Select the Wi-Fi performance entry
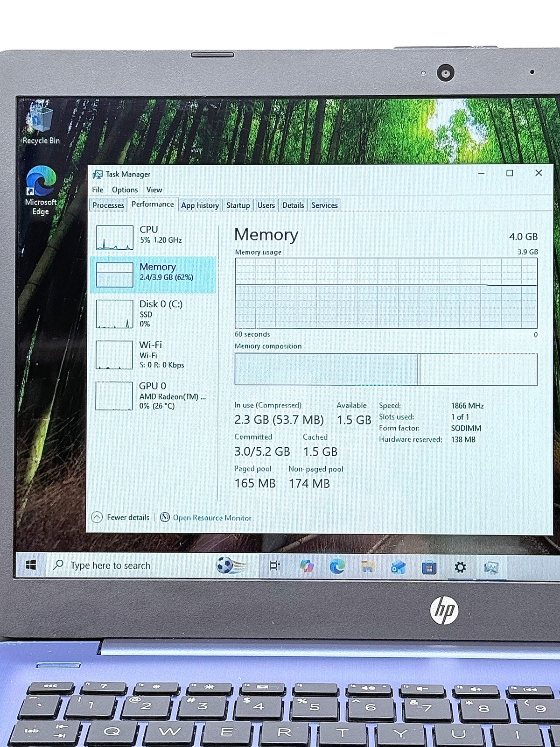The height and width of the screenshot is (747, 560). (x=153, y=355)
